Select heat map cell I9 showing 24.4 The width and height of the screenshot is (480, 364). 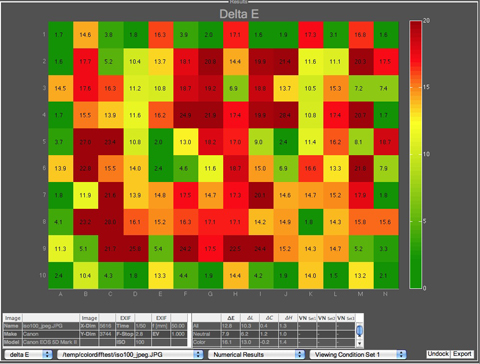261,249
